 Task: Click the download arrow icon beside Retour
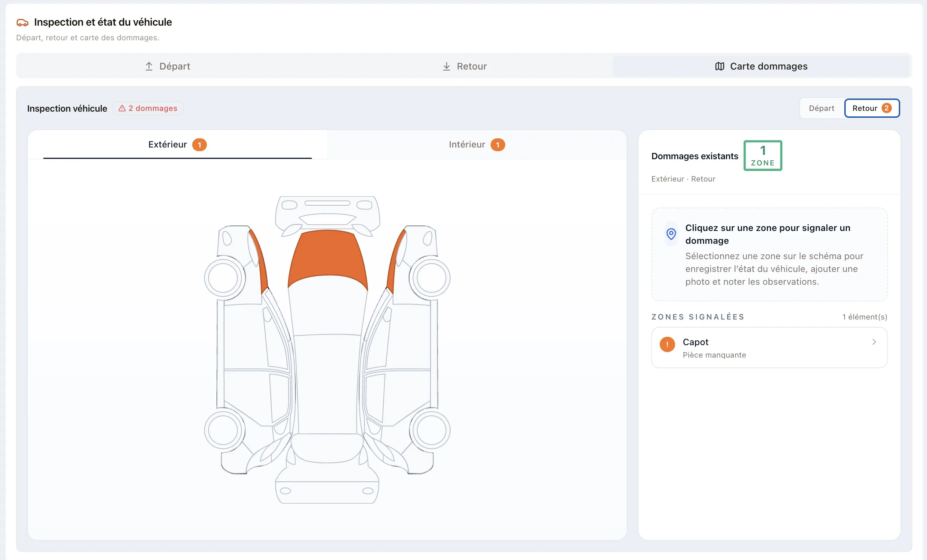[446, 66]
